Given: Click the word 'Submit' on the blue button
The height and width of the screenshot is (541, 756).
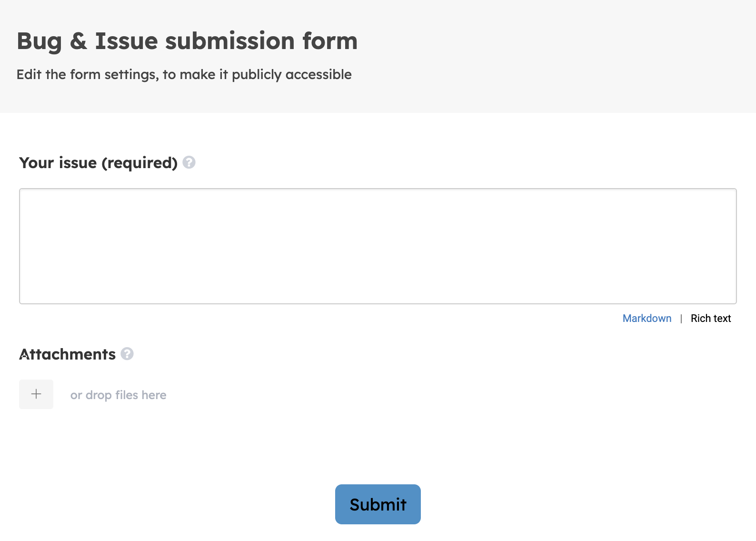Looking at the screenshot, I should pyautogui.click(x=378, y=504).
